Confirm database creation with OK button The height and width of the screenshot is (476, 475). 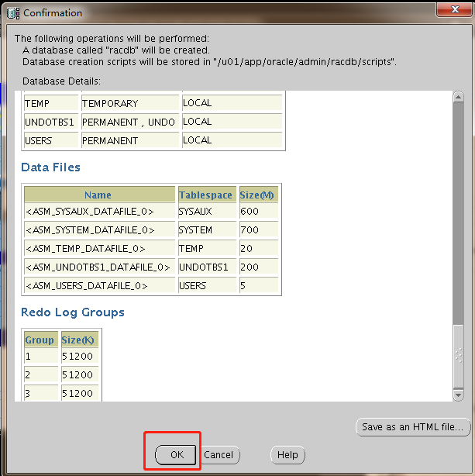176,455
